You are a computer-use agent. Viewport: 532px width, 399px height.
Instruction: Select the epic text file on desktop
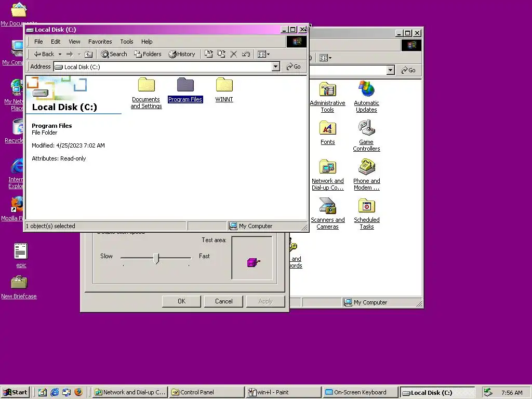click(21, 256)
